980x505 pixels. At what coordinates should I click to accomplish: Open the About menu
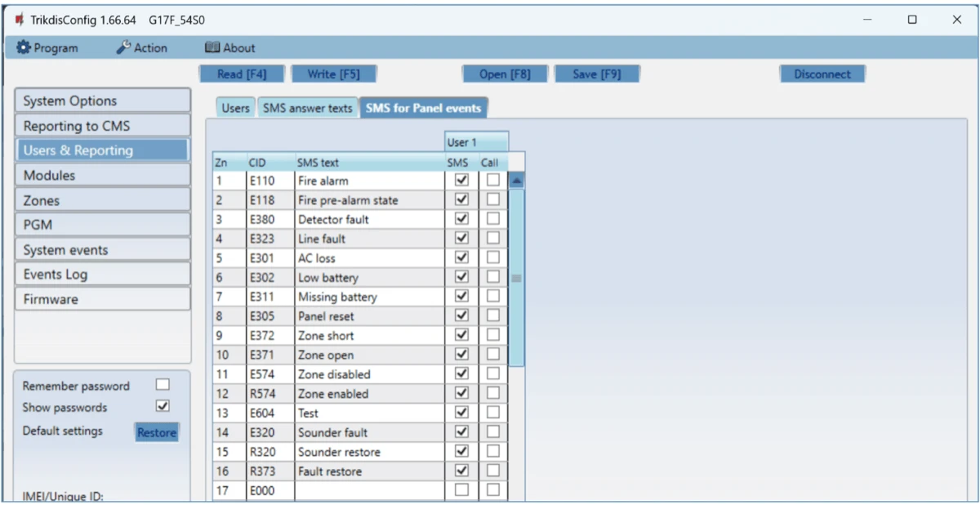(x=229, y=48)
